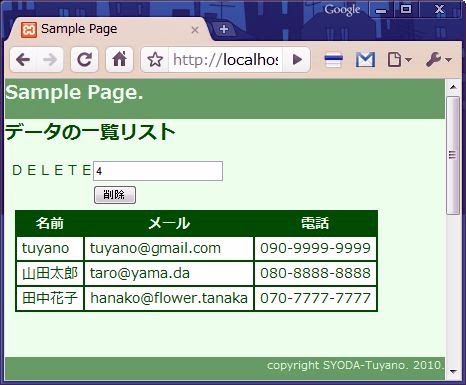Open the wrench settings menu
This screenshot has width=466, height=385.
click(438, 60)
